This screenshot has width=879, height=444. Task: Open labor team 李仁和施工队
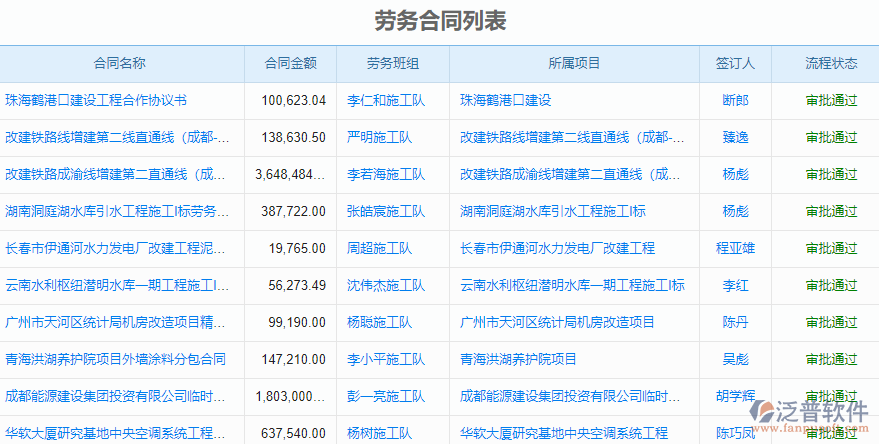click(386, 100)
